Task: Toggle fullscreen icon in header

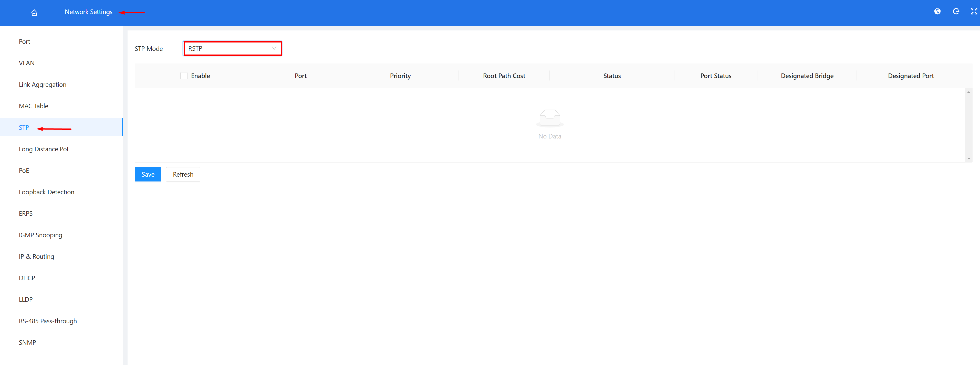Action: (x=974, y=12)
